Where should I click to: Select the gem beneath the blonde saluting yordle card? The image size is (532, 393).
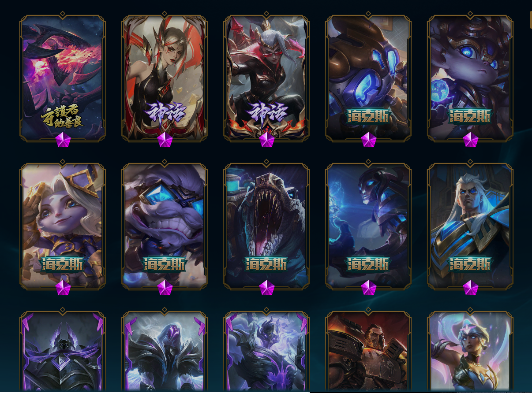point(63,288)
